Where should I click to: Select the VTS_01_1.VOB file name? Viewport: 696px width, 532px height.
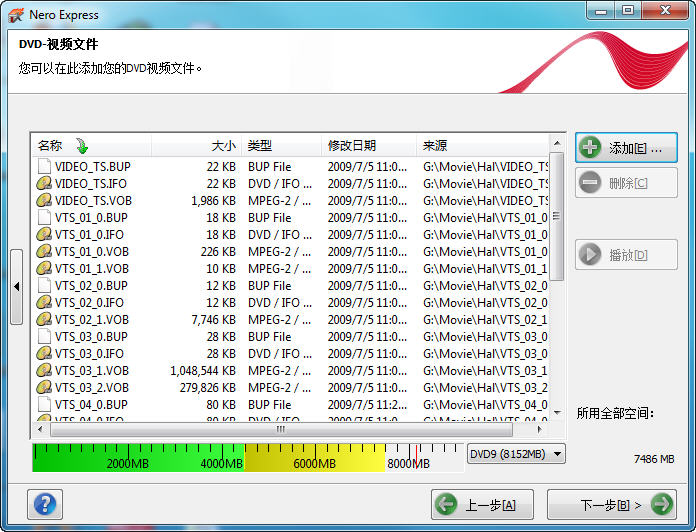[x=92, y=268]
